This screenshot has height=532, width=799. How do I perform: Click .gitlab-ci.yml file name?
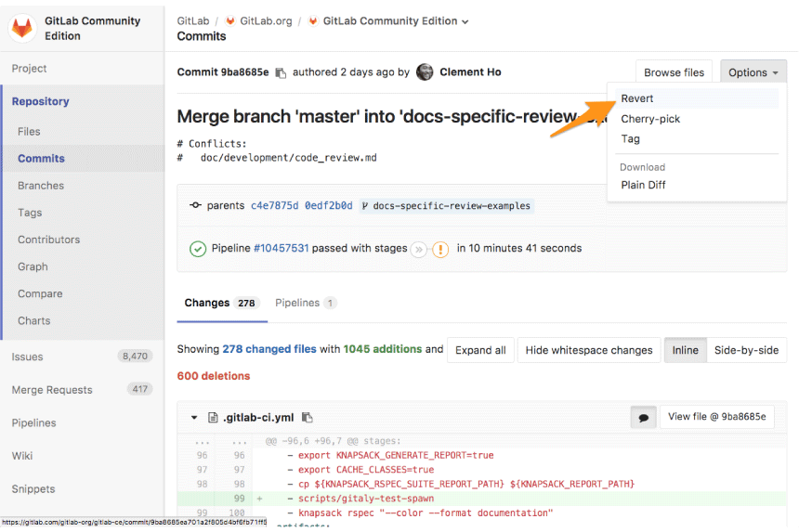click(x=258, y=418)
